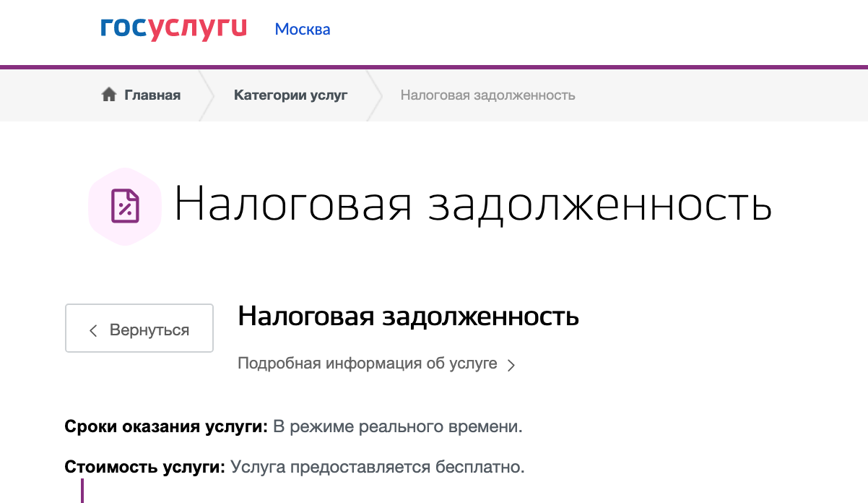868x503 pixels.
Task: Open Подробная информация об услуге link
Action: point(368,364)
